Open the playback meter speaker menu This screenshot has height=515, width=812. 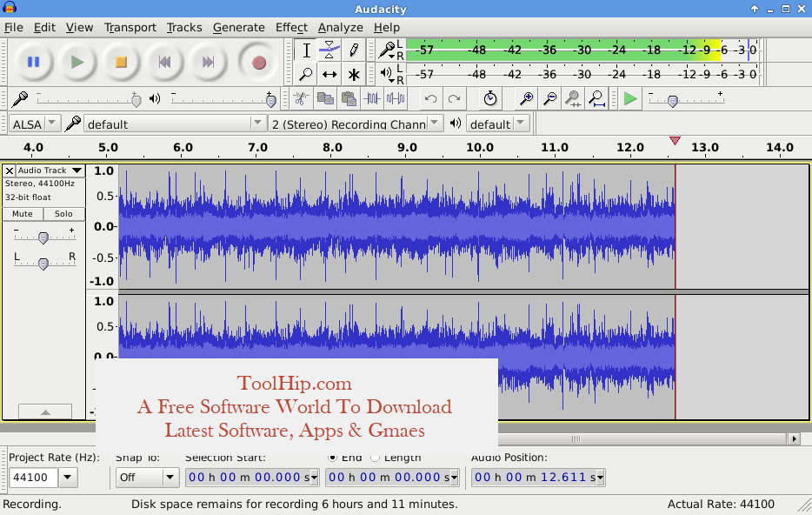(387, 74)
